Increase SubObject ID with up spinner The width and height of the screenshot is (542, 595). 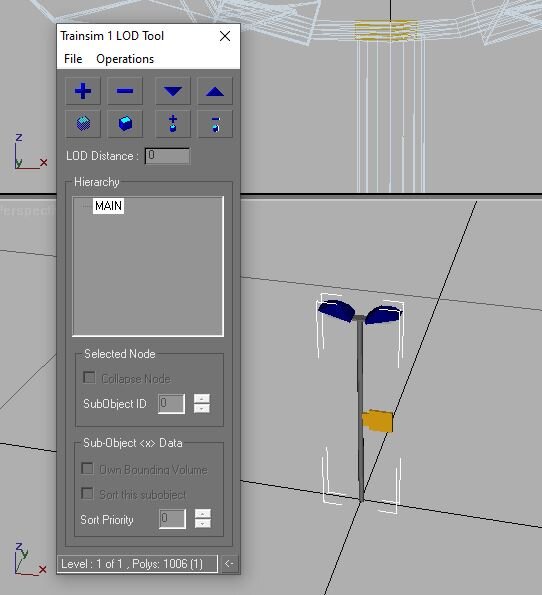(202, 398)
